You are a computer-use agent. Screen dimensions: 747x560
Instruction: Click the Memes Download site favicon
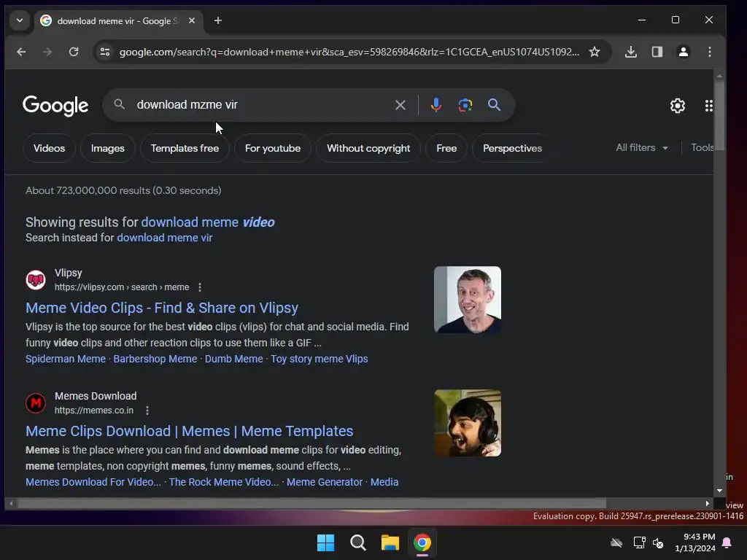pyautogui.click(x=36, y=402)
